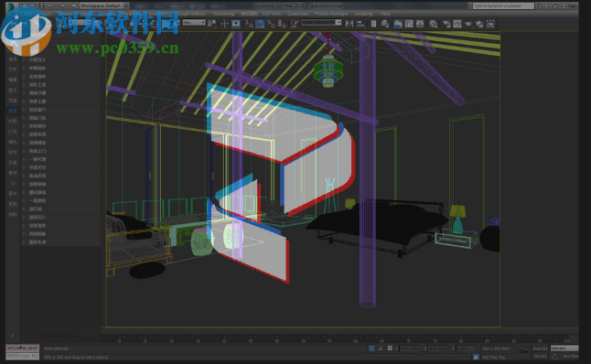Click the X coordinate input field
This screenshot has width=591, height=364.
tap(409, 348)
